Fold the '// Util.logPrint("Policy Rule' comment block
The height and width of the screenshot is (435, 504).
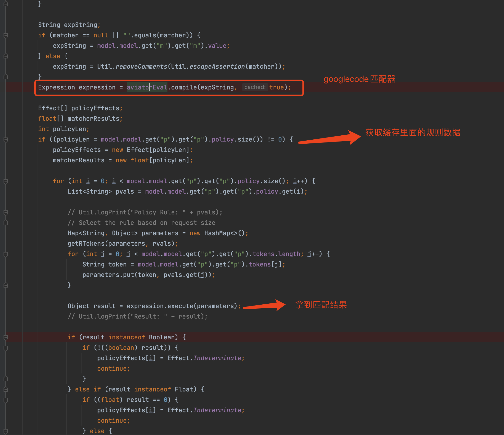click(6, 213)
